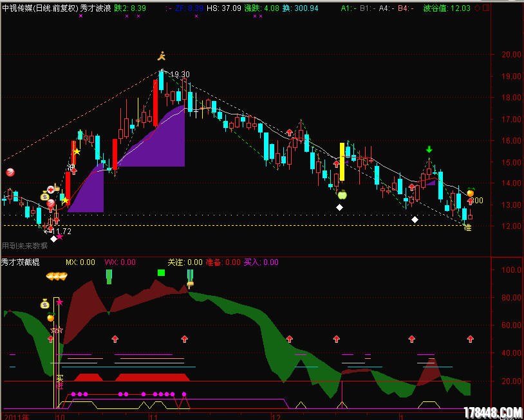
Task: Click the 2011年 date axis label
Action: coord(17,417)
